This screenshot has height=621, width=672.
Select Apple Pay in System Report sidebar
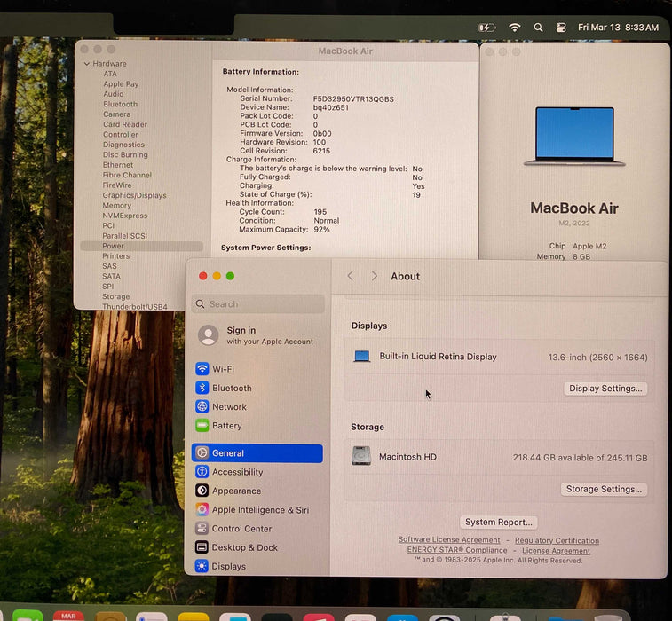pyautogui.click(x=121, y=84)
